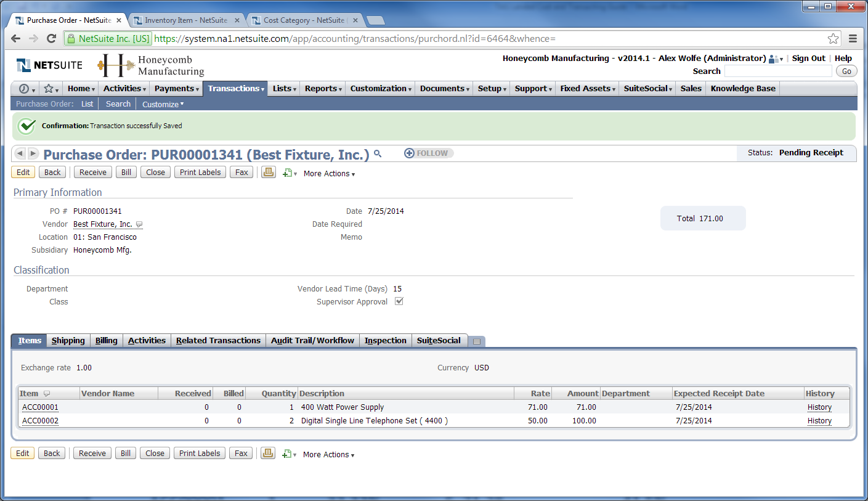
Task: Go to next record with right arrow
Action: pyautogui.click(x=33, y=153)
